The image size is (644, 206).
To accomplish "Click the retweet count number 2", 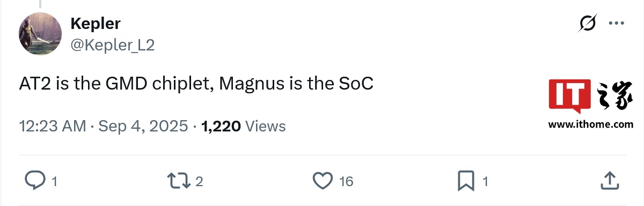I will click(199, 182).
